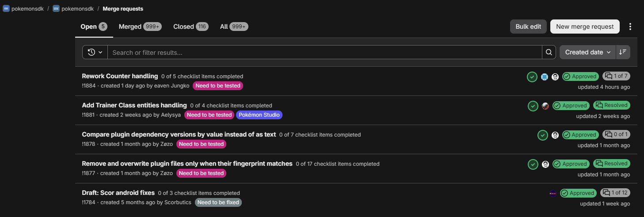
Task: Focus the Search or filter results field
Action: point(325,52)
